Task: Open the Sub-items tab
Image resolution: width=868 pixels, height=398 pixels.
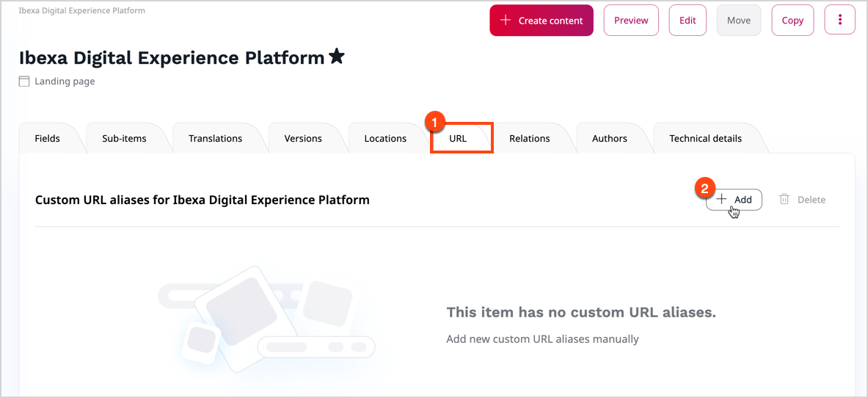Action: 124,138
